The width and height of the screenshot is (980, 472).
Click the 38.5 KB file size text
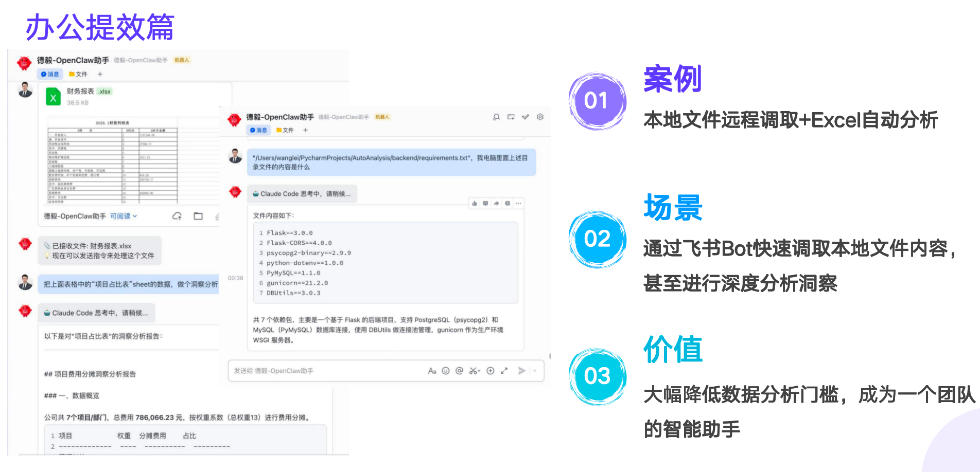[78, 103]
